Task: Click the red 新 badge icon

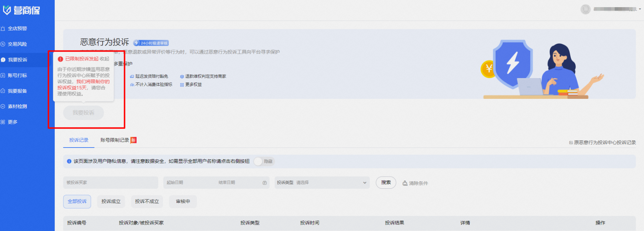Action: coord(133,140)
